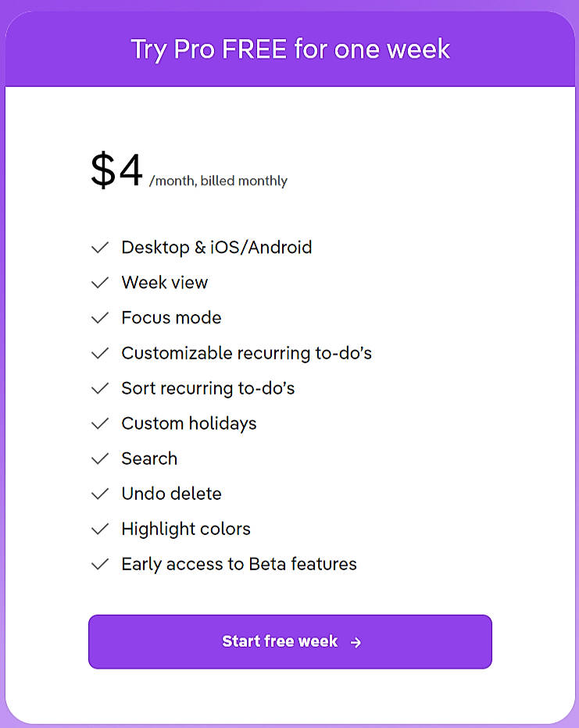This screenshot has height=728, width=579.
Task: Click the checkmark next to Highlight colors
Action: click(x=100, y=529)
